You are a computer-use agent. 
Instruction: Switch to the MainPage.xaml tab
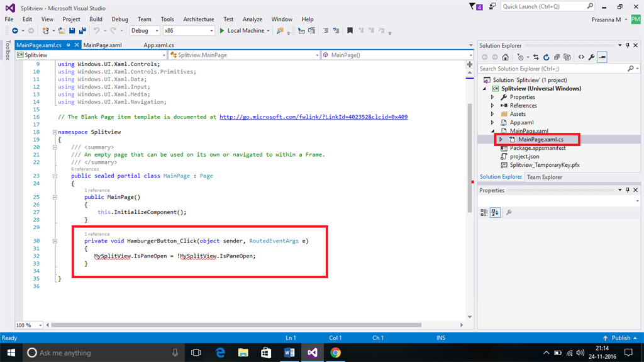point(102,45)
